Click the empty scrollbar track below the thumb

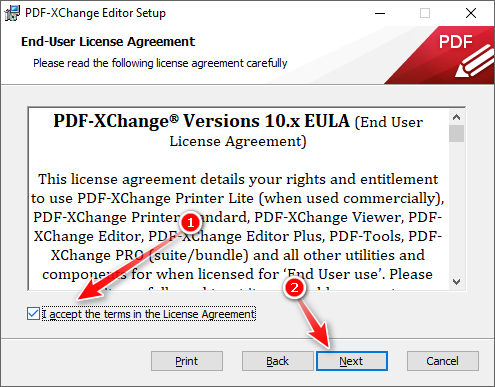click(456, 208)
